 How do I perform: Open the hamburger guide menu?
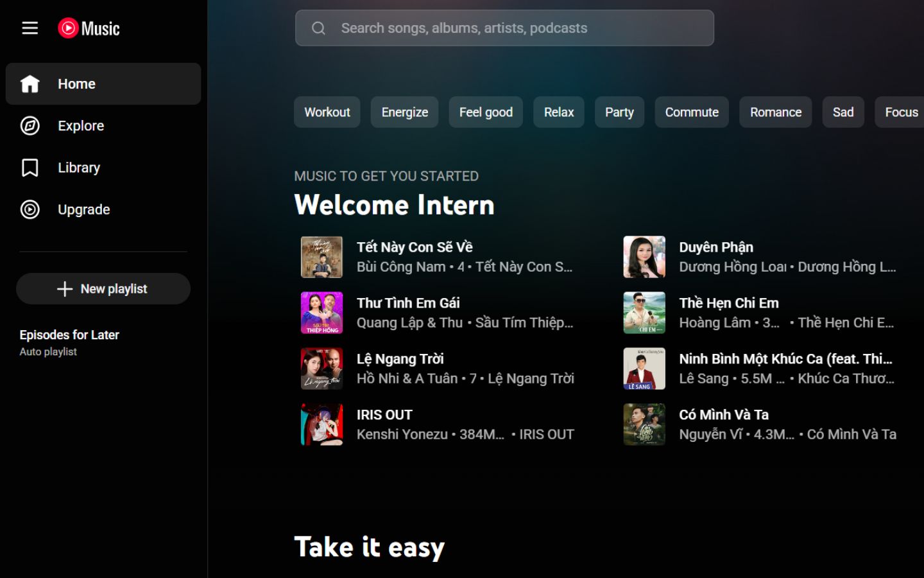(30, 28)
